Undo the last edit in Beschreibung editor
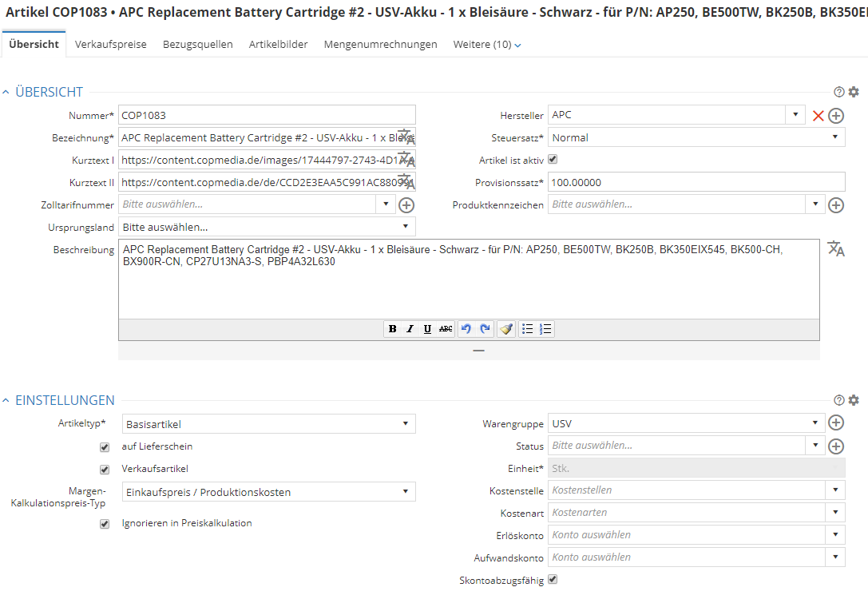868x599 pixels. (466, 329)
